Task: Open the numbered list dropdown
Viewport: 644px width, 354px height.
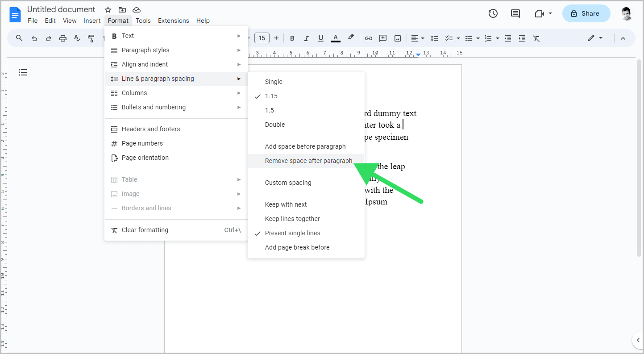Action: (497, 38)
